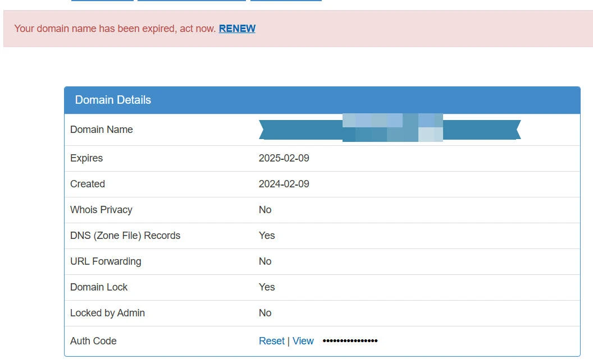Click the Domain Lock row label
Viewport: 593px width, 364px height.
click(x=99, y=287)
